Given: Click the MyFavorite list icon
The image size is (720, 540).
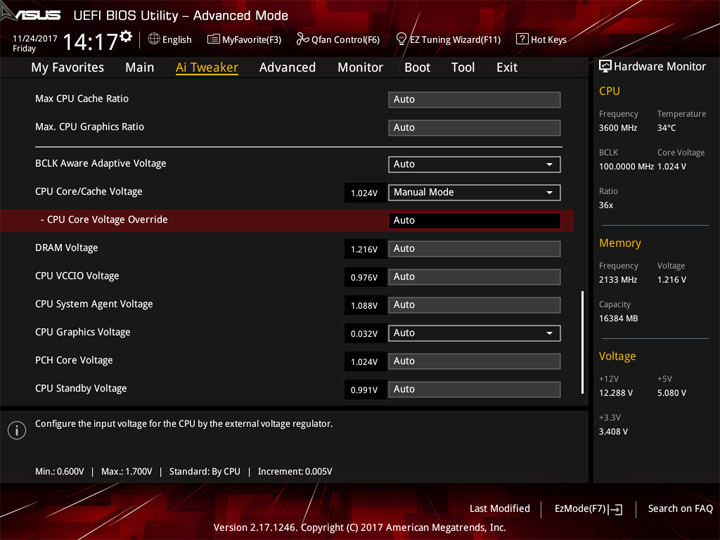Looking at the screenshot, I should (x=213, y=39).
